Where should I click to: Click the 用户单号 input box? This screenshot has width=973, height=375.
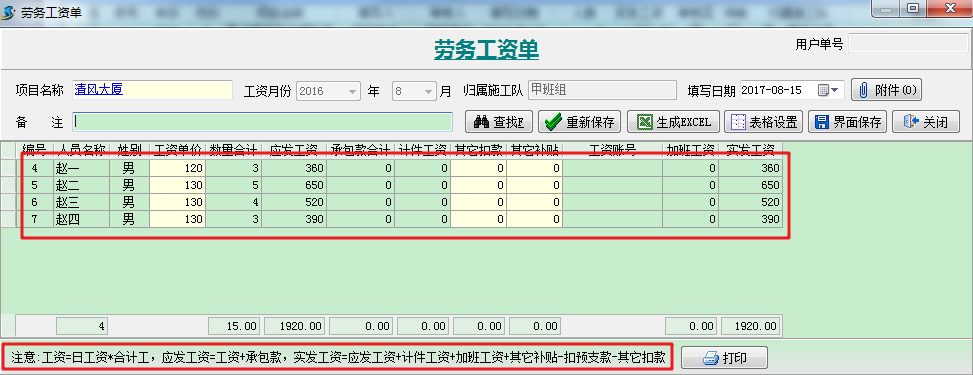908,43
